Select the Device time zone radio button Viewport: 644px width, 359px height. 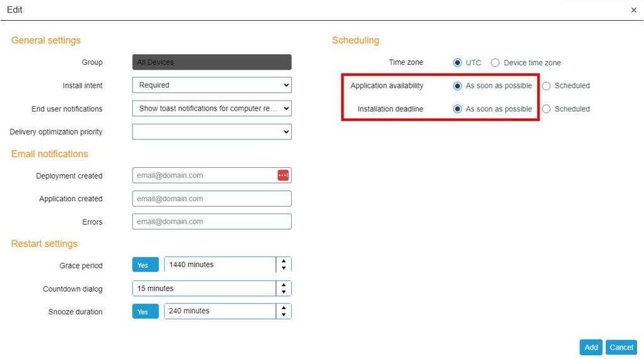click(496, 63)
